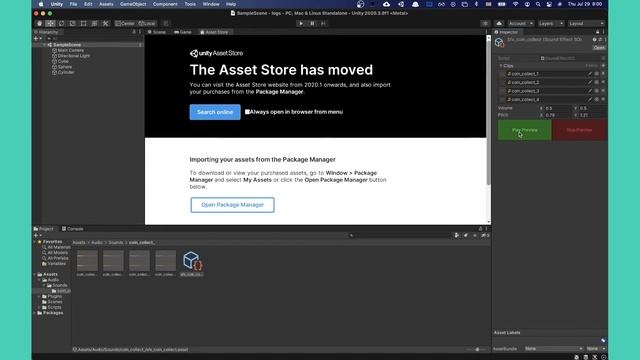This screenshot has height=360, width=640.
Task: Select the Asset Store tab
Action: 214,32
